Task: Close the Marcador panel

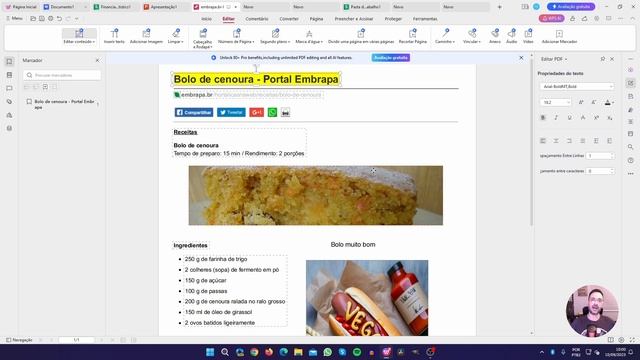Action: pyautogui.click(x=97, y=60)
